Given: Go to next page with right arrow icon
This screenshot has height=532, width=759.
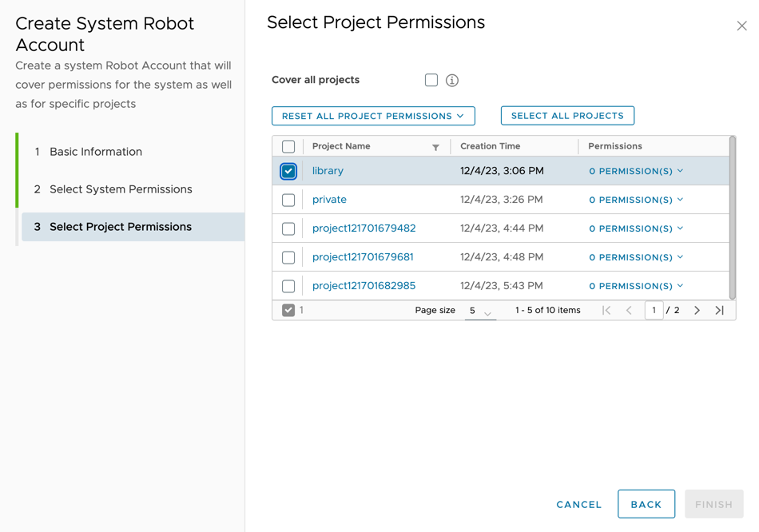Looking at the screenshot, I should click(697, 310).
